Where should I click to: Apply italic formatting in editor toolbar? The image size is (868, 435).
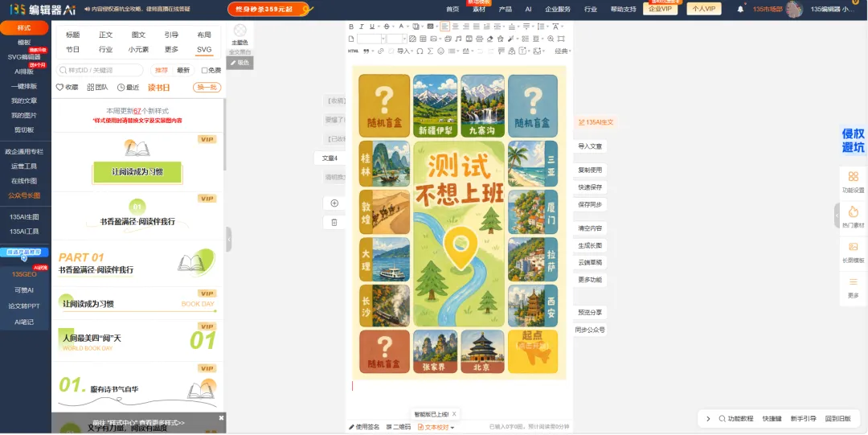point(362,27)
